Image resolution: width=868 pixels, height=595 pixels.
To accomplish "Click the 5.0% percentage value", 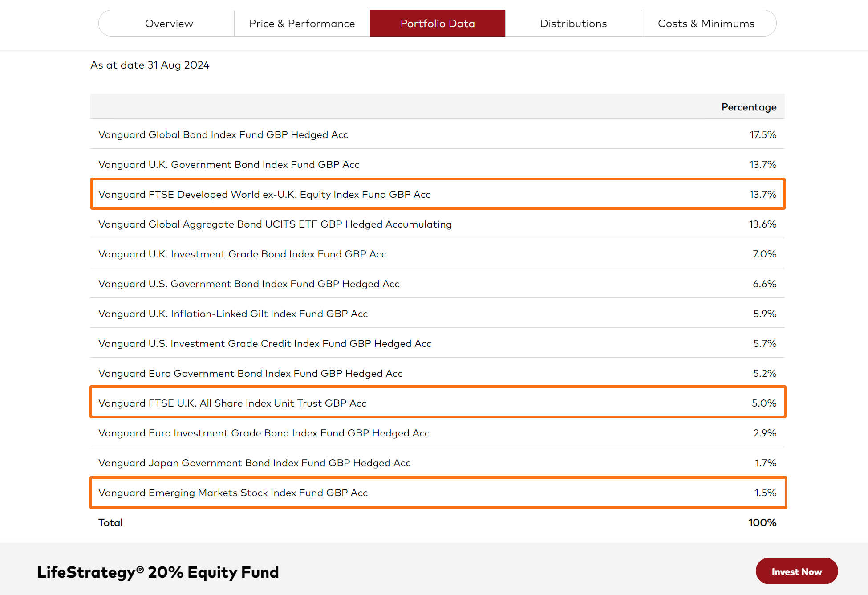I will click(764, 403).
